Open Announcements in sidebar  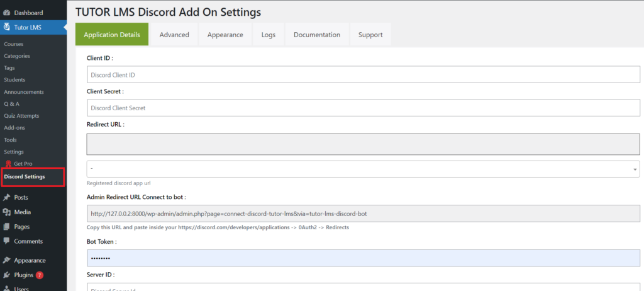pos(24,92)
